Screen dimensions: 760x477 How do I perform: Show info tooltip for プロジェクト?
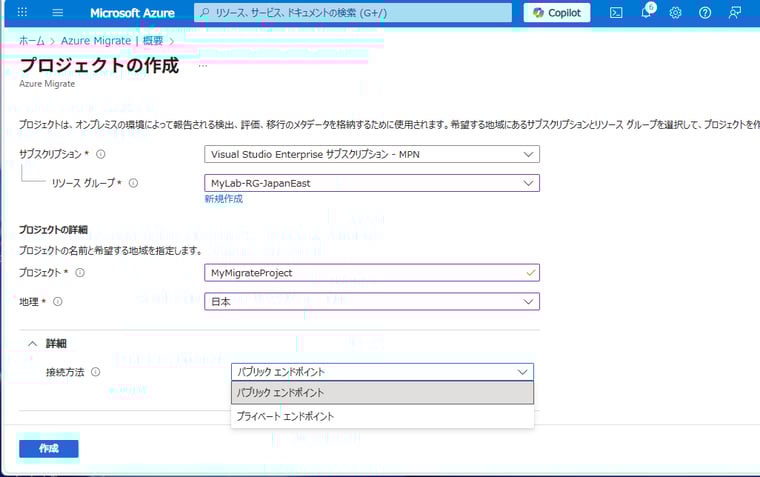80,273
